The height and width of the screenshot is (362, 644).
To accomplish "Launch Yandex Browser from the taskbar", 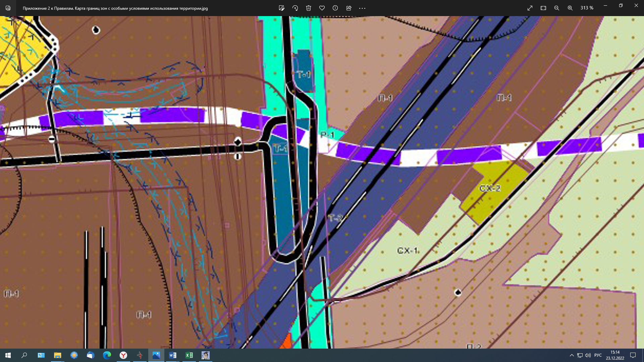I will (x=123, y=355).
